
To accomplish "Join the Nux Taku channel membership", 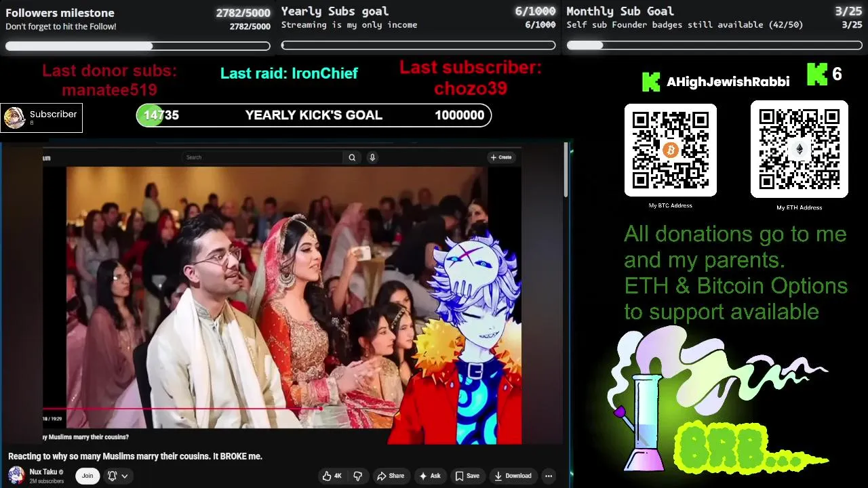I will pos(87,476).
